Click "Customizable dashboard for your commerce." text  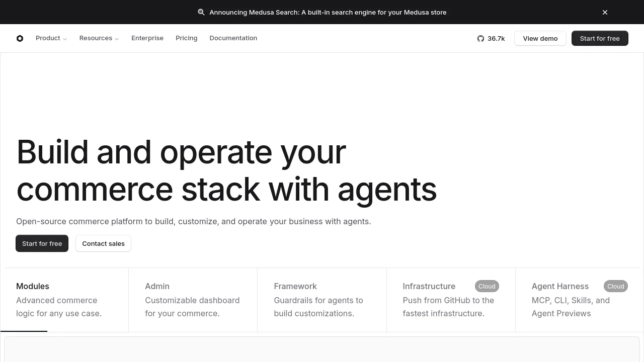pyautogui.click(x=192, y=307)
